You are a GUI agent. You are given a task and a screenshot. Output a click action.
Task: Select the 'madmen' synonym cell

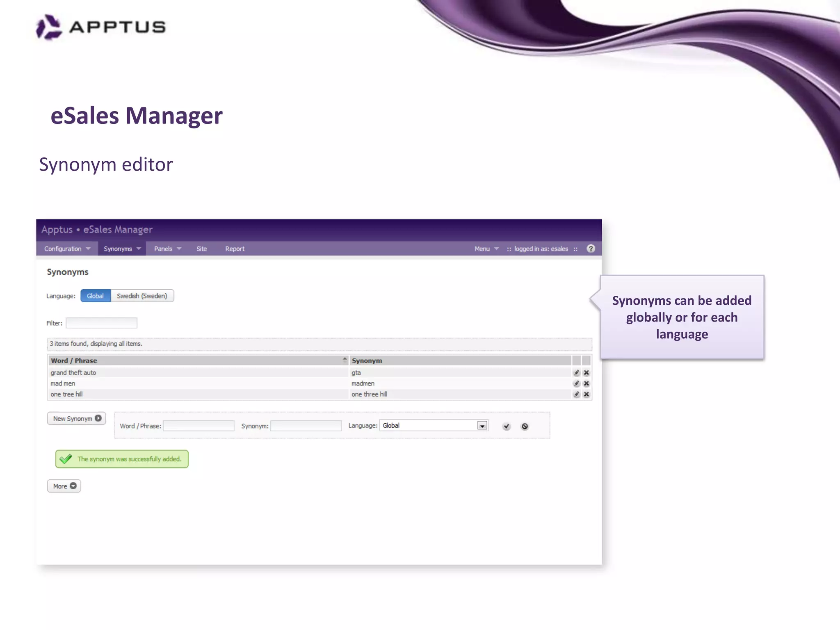(x=460, y=383)
